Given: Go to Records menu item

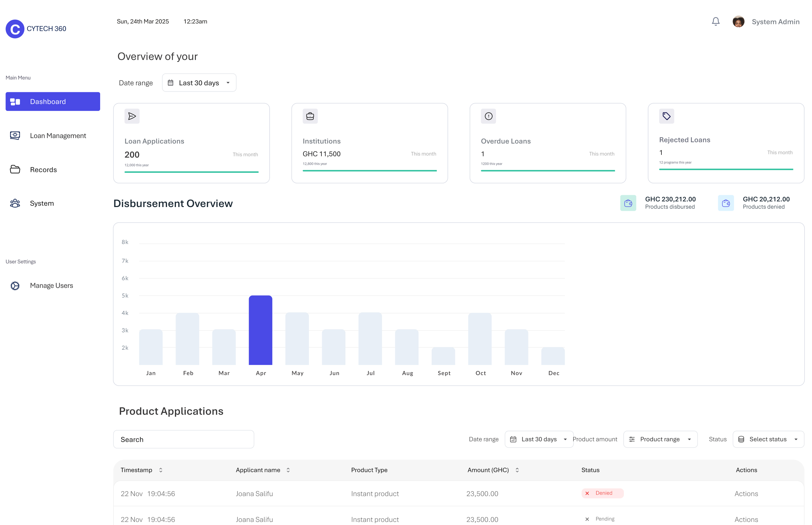Looking at the screenshot, I should (x=43, y=170).
